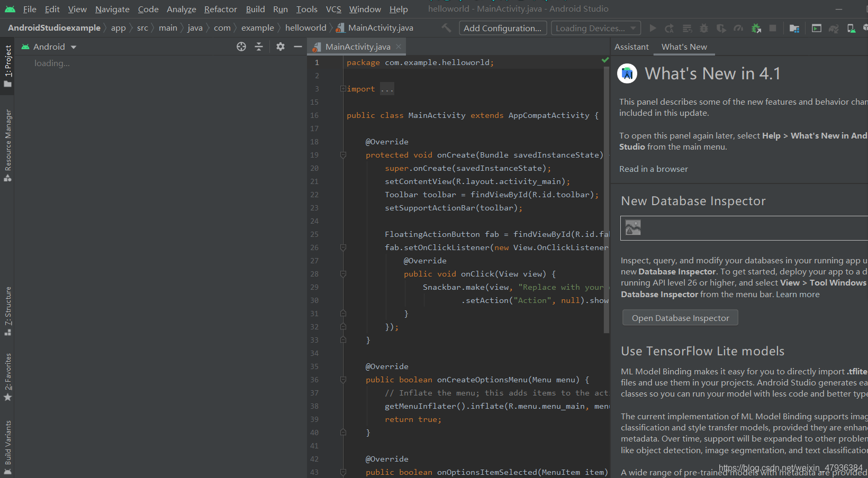
Task: Click the 'loading...' text in Project panel
Action: click(x=52, y=63)
